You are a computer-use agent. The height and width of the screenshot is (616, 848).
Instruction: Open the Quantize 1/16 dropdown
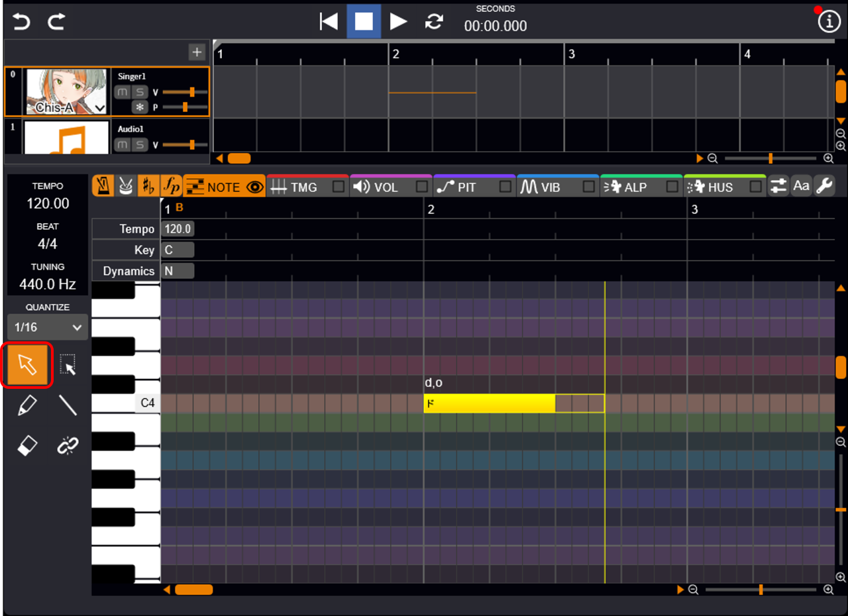click(x=48, y=327)
